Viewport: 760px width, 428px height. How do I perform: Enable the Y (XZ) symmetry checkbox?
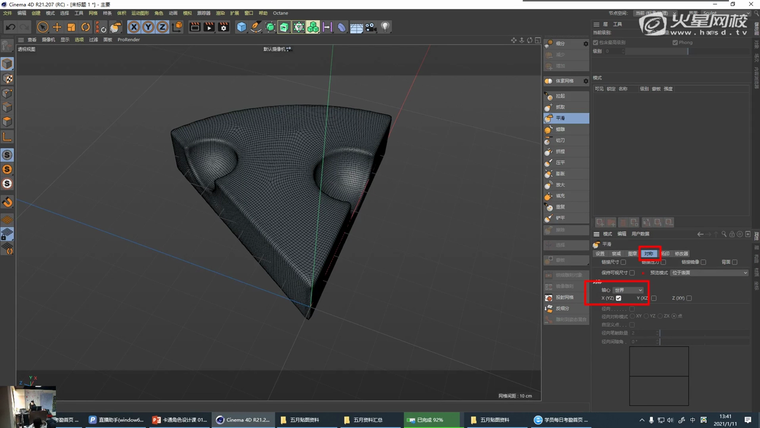pos(654,298)
